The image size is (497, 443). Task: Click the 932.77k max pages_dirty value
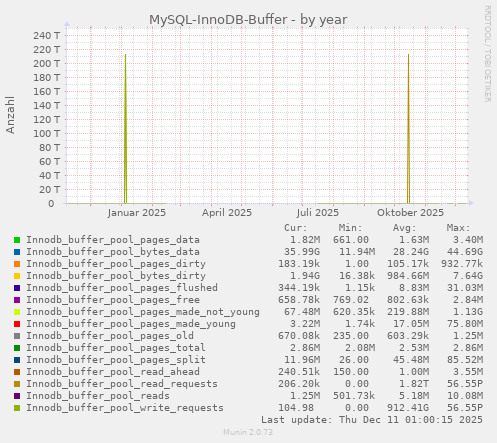point(462,264)
